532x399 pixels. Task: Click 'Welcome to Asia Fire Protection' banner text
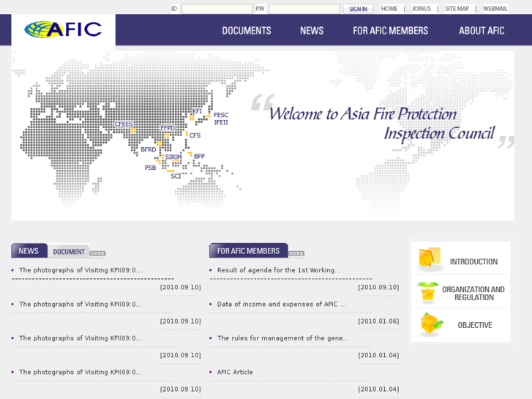click(x=362, y=113)
